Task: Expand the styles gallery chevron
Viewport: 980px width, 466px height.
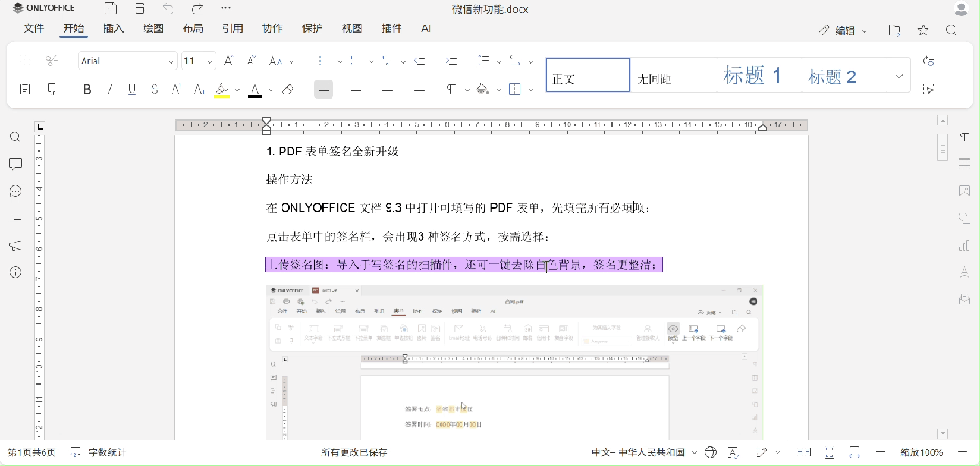Action: [x=899, y=75]
